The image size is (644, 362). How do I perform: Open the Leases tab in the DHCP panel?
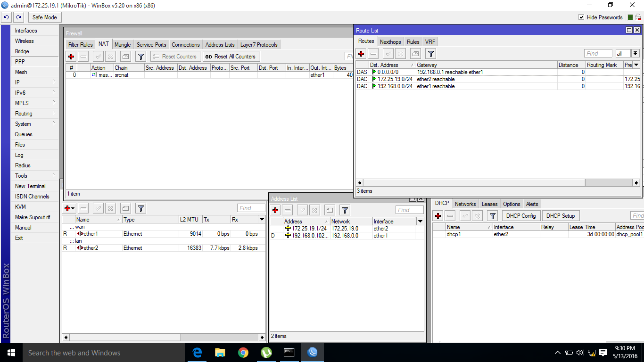[x=489, y=204]
